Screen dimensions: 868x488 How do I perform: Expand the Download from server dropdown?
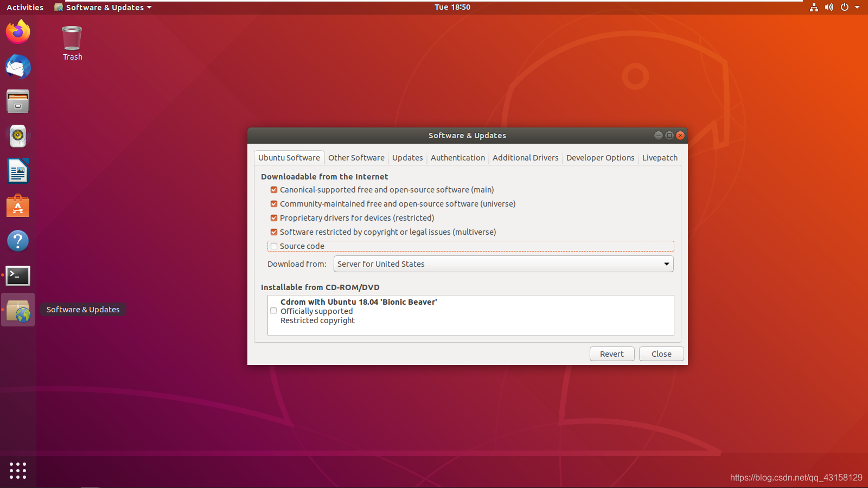point(503,264)
